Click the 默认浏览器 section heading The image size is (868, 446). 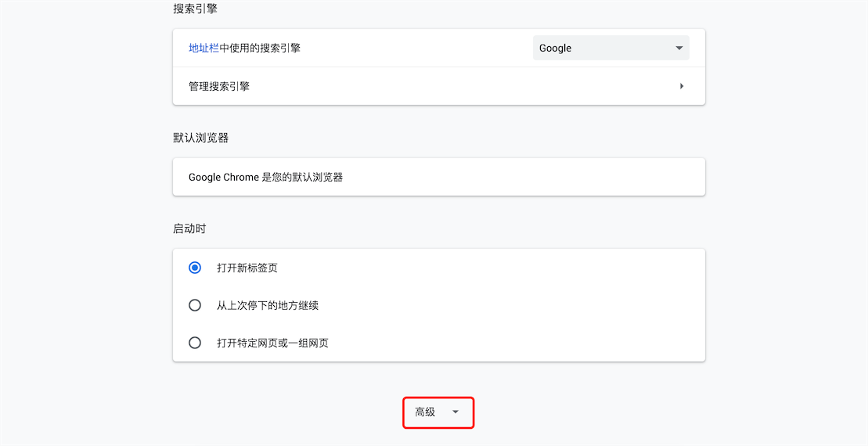200,138
